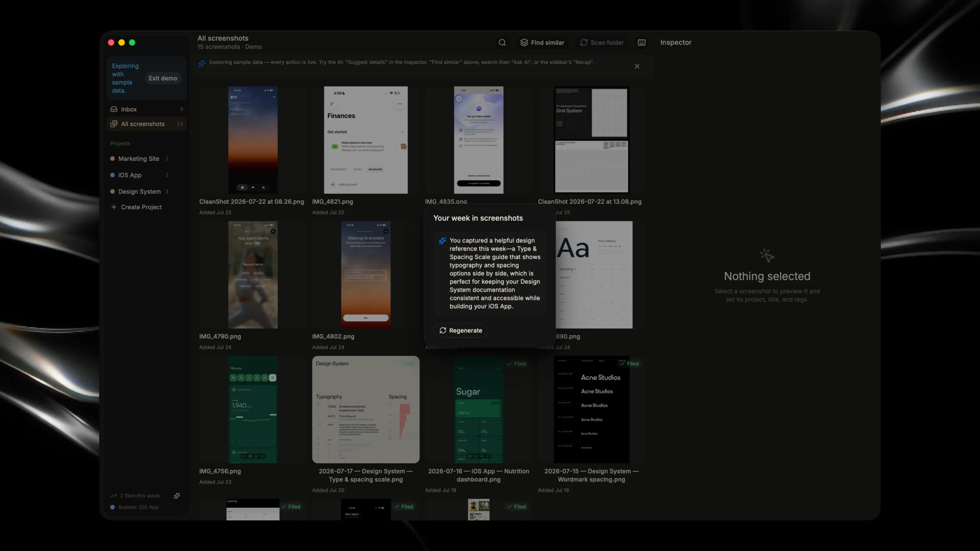This screenshot has width=980, height=551.
Task: Open search with the magnifier icon
Action: click(x=502, y=43)
